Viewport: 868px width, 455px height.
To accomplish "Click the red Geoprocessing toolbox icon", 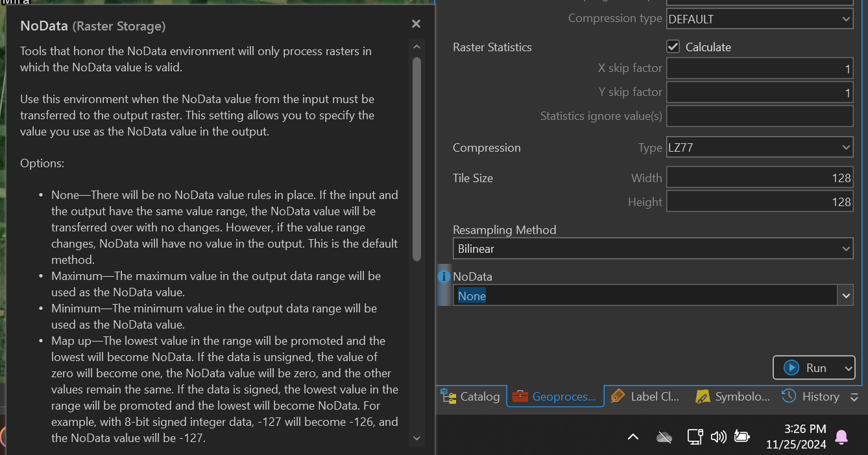I will [519, 396].
